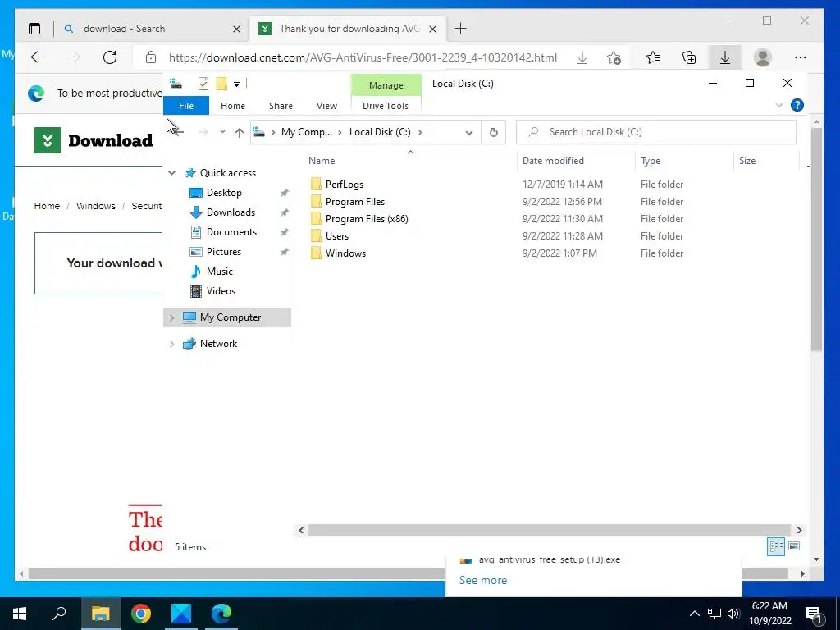Switch to the View ribbon tab
840x630 pixels.
326,106
